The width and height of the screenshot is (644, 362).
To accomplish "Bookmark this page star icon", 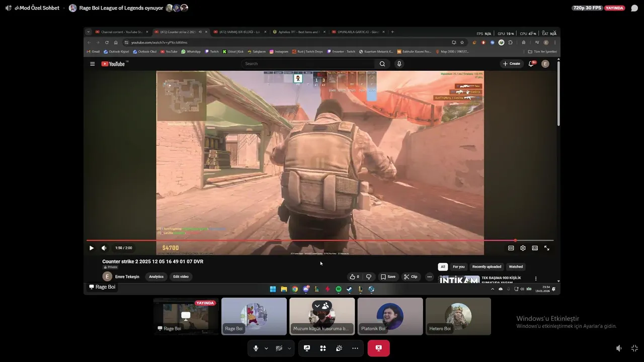I will (462, 42).
